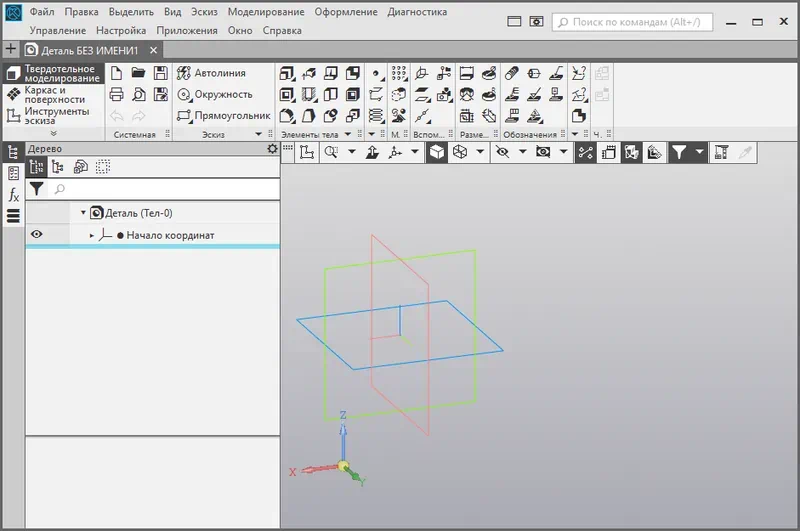Select the Автолиния sketch tool
The height and width of the screenshot is (531, 800).
point(211,73)
